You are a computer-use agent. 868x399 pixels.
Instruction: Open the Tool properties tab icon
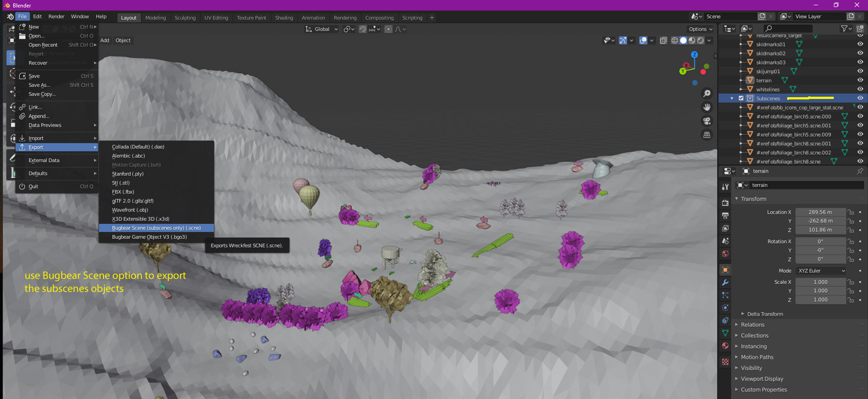click(x=725, y=187)
